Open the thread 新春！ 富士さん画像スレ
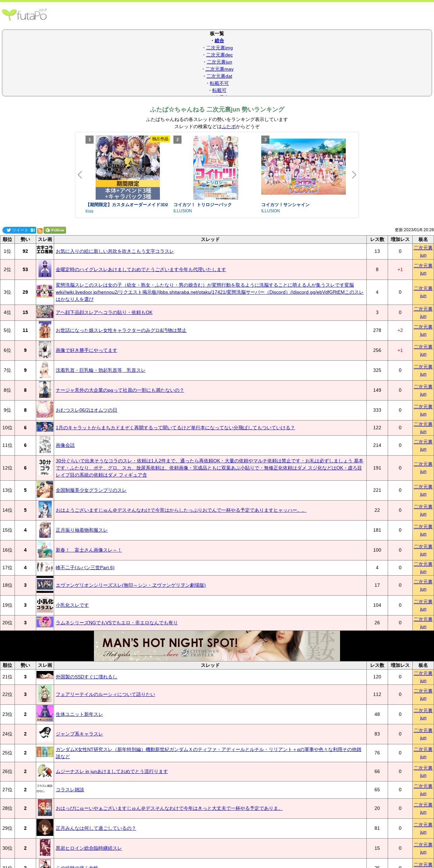434x868 pixels. pos(89,550)
